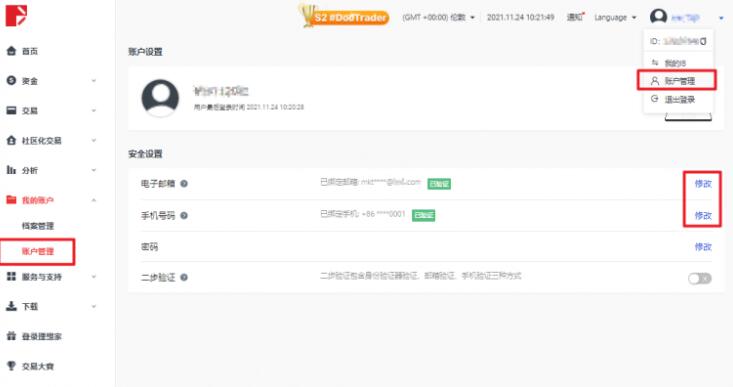733x387 pixels.
Task: Click the 交易 card icon in sidebar
Action: click(x=11, y=110)
